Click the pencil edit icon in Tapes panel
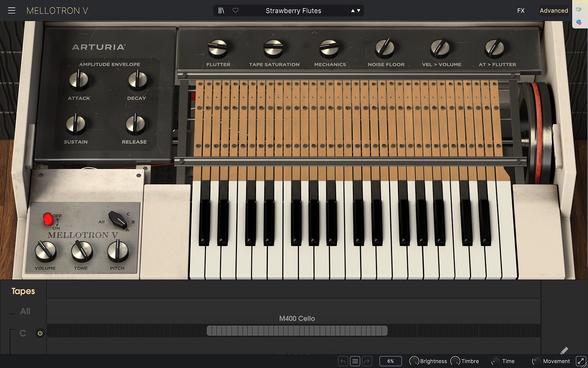 [x=564, y=351]
